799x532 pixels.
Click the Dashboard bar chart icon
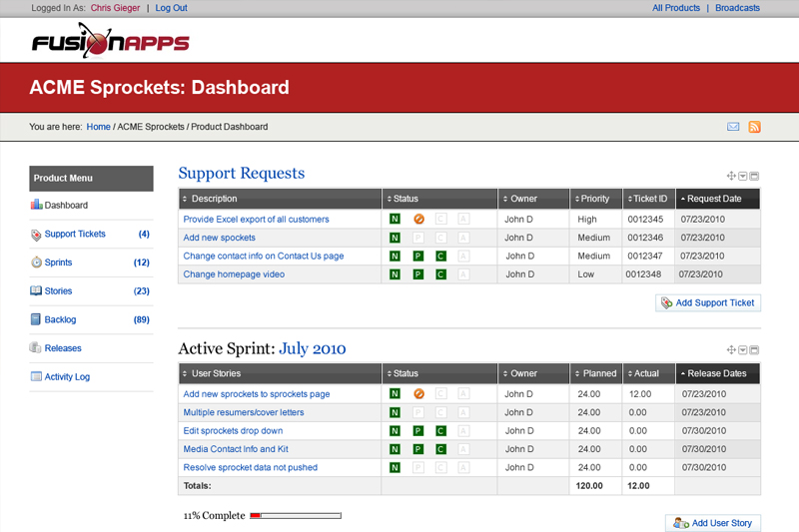[36, 205]
